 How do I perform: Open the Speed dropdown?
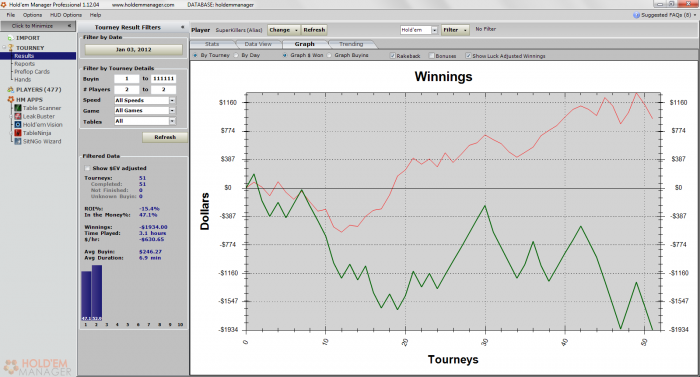[172, 101]
